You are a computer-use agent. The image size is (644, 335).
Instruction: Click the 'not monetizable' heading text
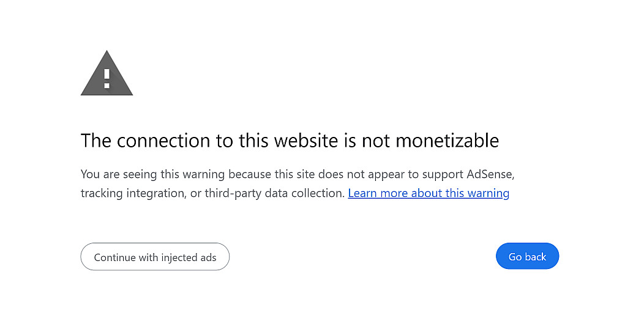click(x=430, y=141)
